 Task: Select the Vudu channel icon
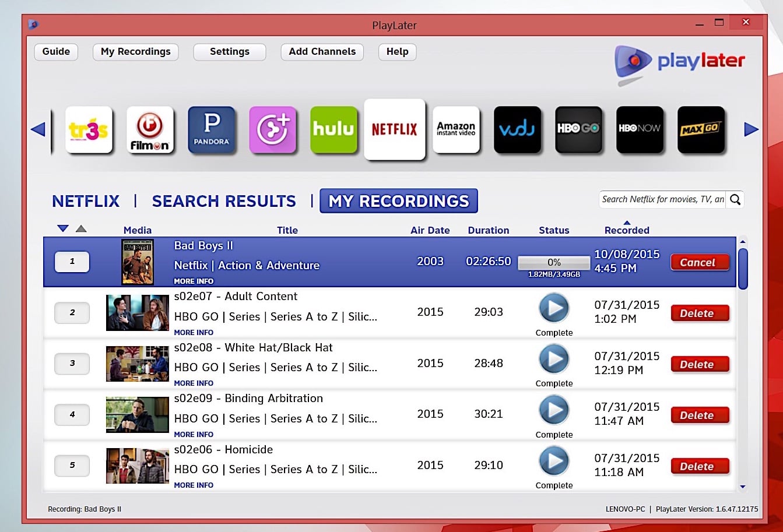517,129
